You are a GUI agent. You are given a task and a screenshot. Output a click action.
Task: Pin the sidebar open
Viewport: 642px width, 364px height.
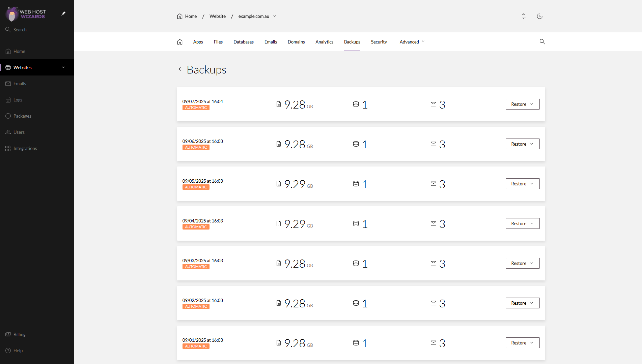[63, 13]
